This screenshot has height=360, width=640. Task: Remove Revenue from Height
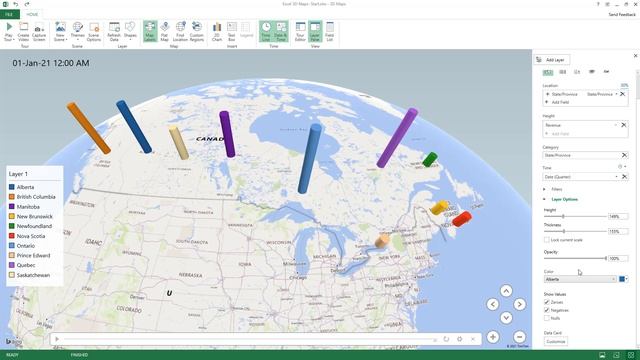(624, 125)
